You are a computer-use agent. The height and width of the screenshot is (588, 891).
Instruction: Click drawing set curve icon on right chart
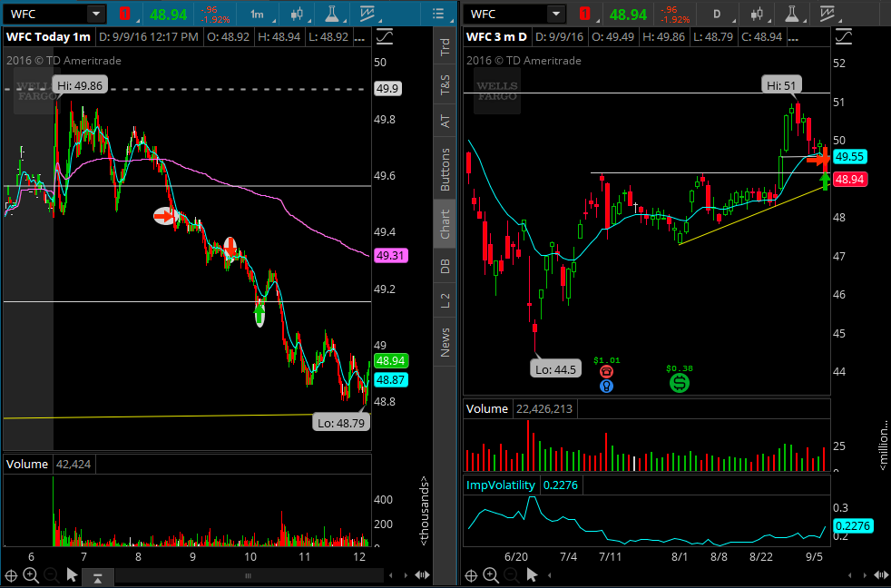click(844, 37)
